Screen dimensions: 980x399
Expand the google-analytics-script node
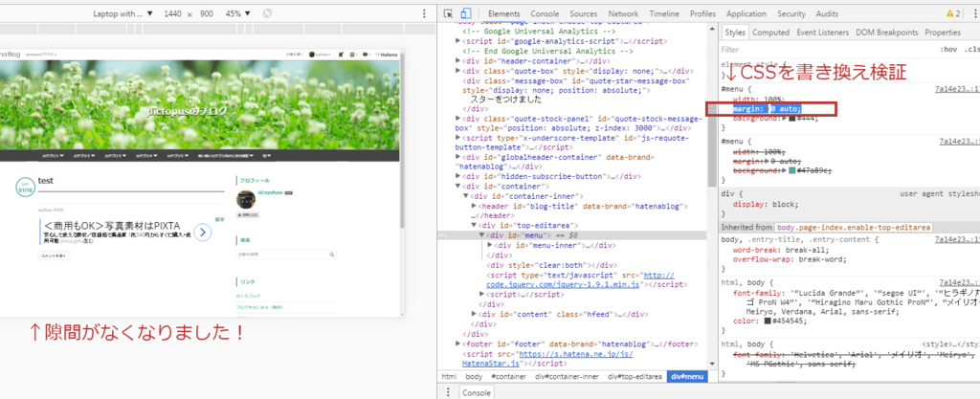458,40
